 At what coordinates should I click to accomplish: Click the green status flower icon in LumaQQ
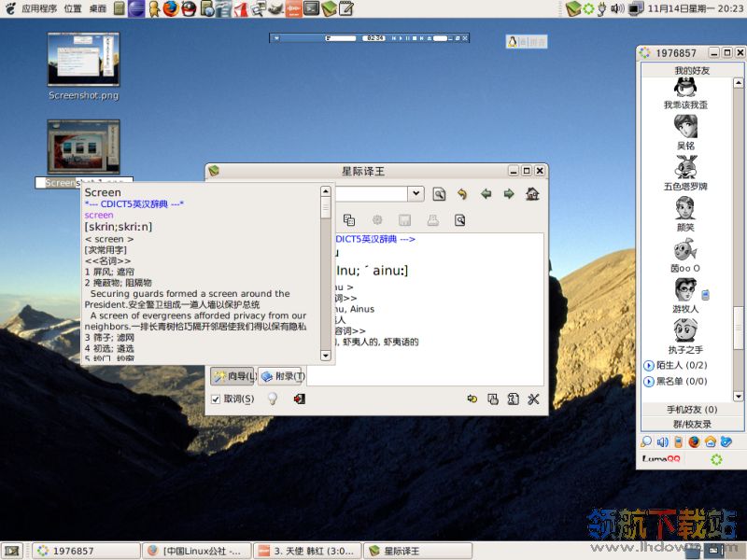tap(716, 459)
